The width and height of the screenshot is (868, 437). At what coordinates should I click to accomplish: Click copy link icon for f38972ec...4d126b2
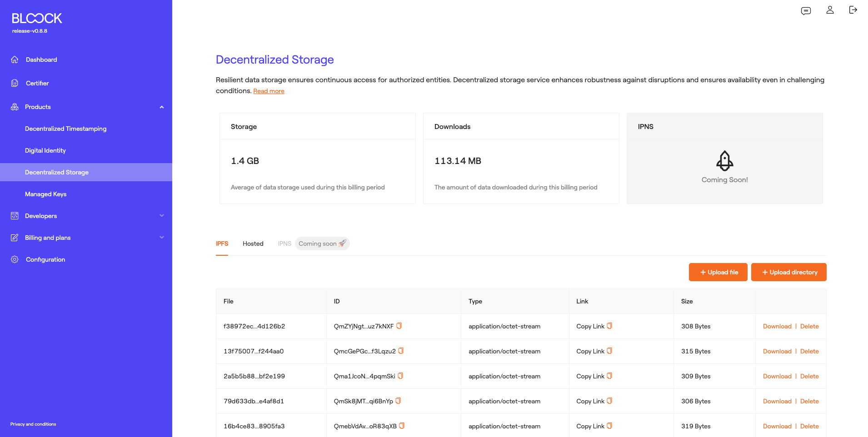609,326
